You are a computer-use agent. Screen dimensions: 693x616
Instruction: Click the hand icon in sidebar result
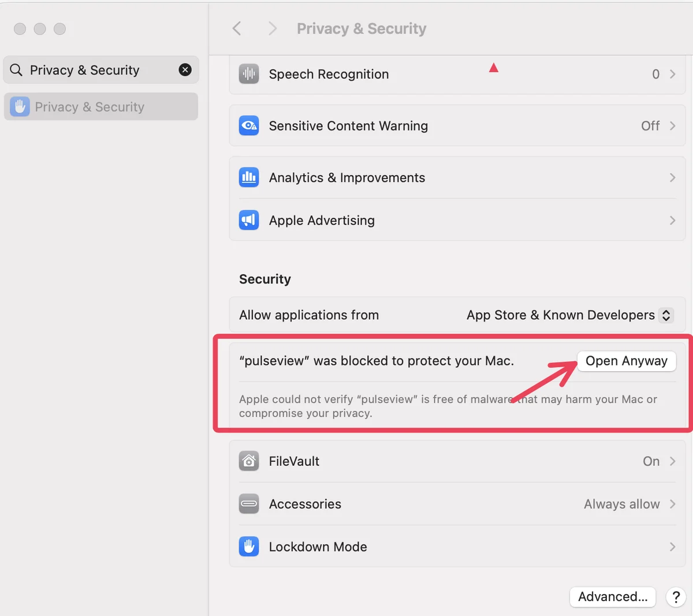point(20,107)
